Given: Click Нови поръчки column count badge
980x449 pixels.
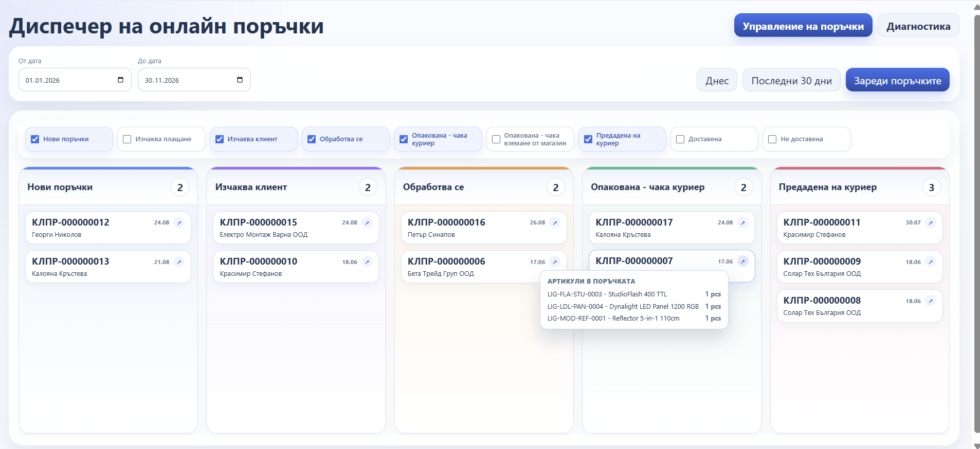Looking at the screenshot, I should coord(180,188).
